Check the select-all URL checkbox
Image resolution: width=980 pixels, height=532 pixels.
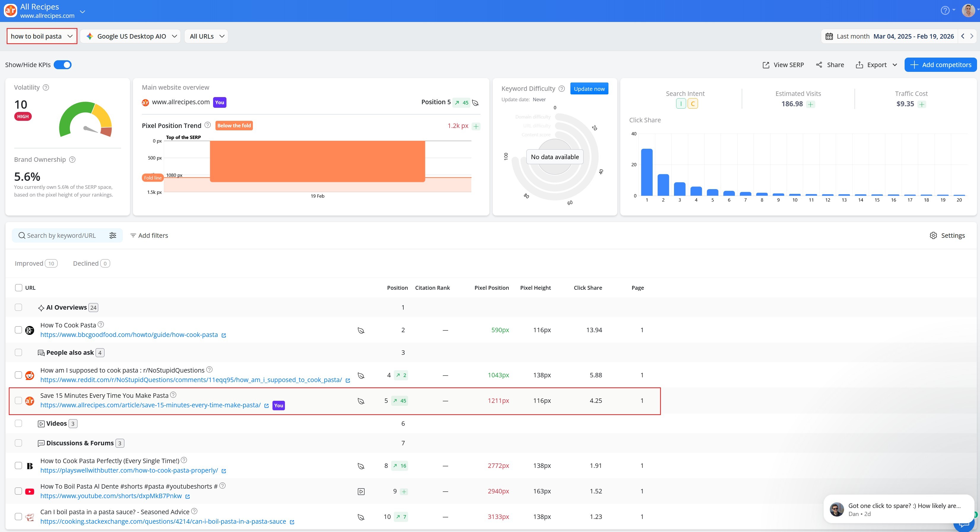tap(19, 288)
